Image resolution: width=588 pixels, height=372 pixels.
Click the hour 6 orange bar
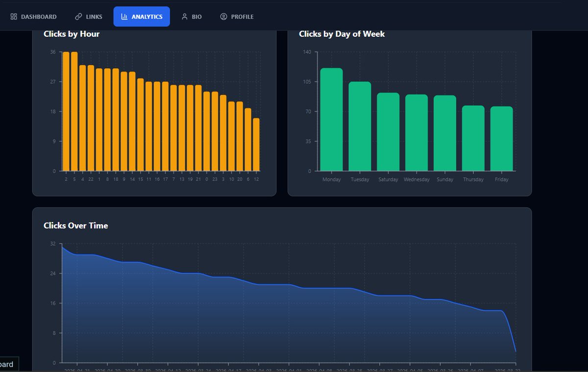coord(248,139)
